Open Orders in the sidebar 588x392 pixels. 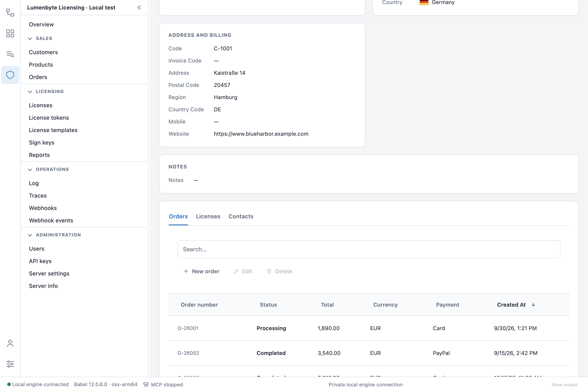point(38,77)
